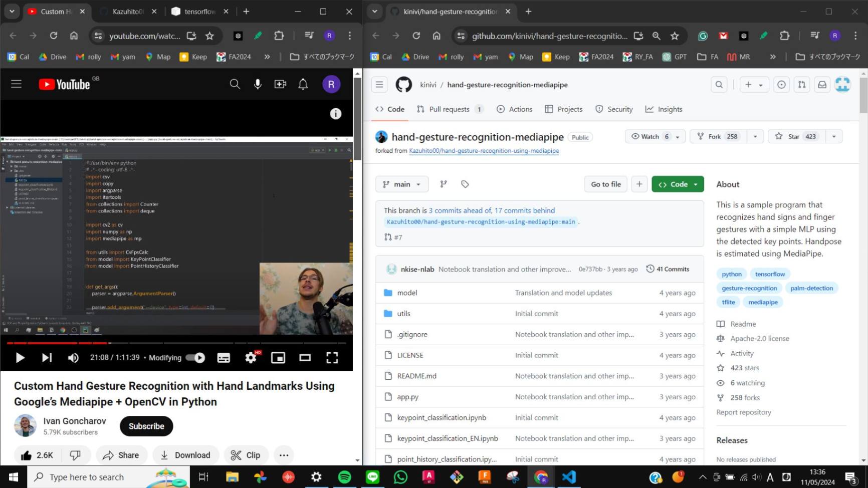The height and width of the screenshot is (488, 868).
Task: Go to GitHub homepage logo
Action: pos(403,85)
